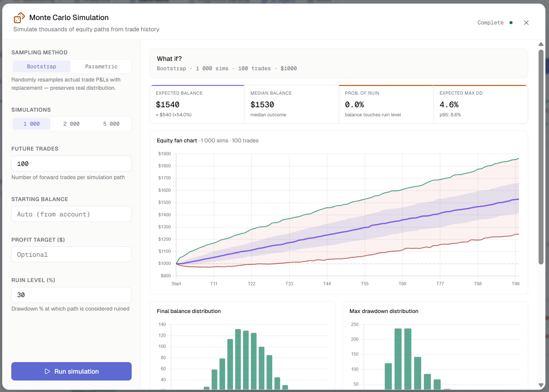Viewport: 549px width, 392px height.
Task: Click the Monte Carlo dice icon
Action: [19, 18]
